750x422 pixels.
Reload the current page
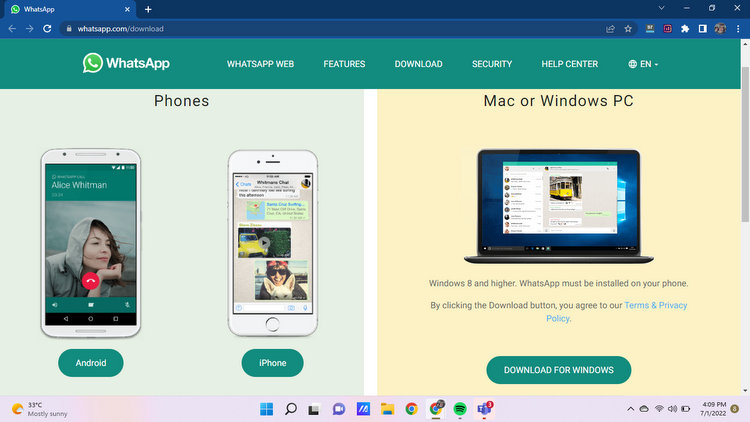coord(47,29)
